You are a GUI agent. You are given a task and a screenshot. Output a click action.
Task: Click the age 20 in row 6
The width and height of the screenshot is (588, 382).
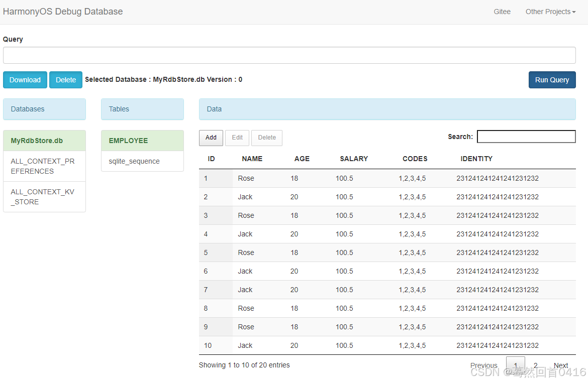295,271
